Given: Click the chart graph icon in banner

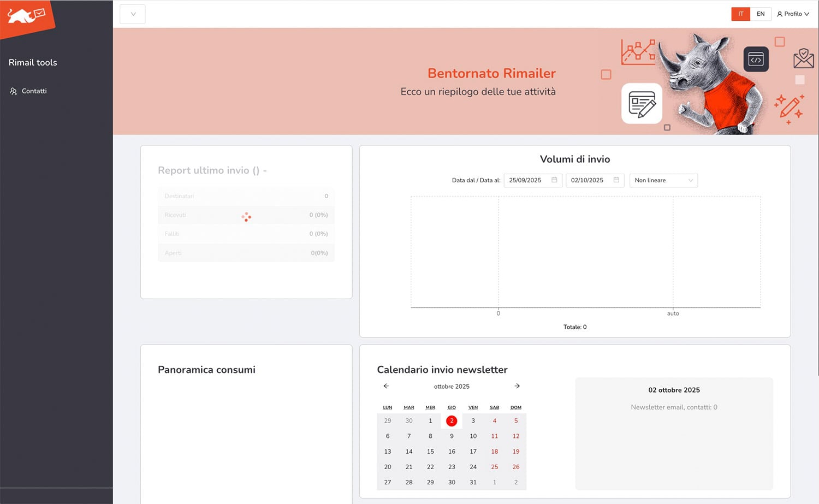Looking at the screenshot, I should [638, 52].
